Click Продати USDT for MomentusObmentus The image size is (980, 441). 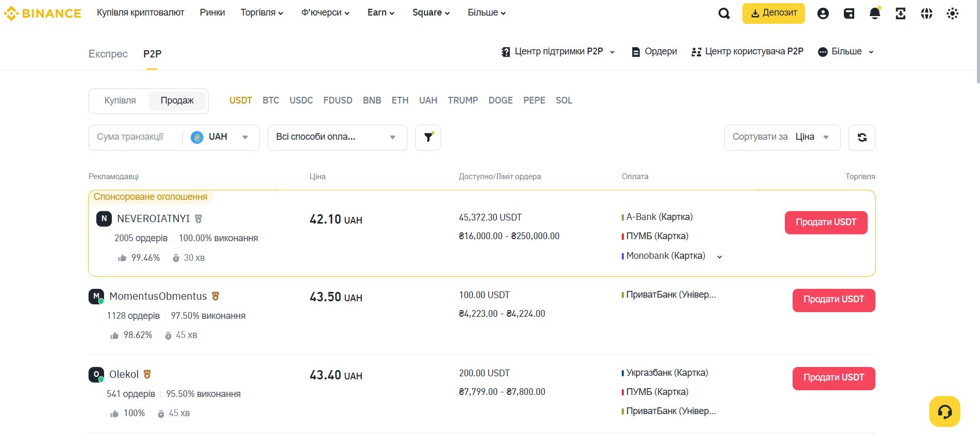pyautogui.click(x=833, y=300)
